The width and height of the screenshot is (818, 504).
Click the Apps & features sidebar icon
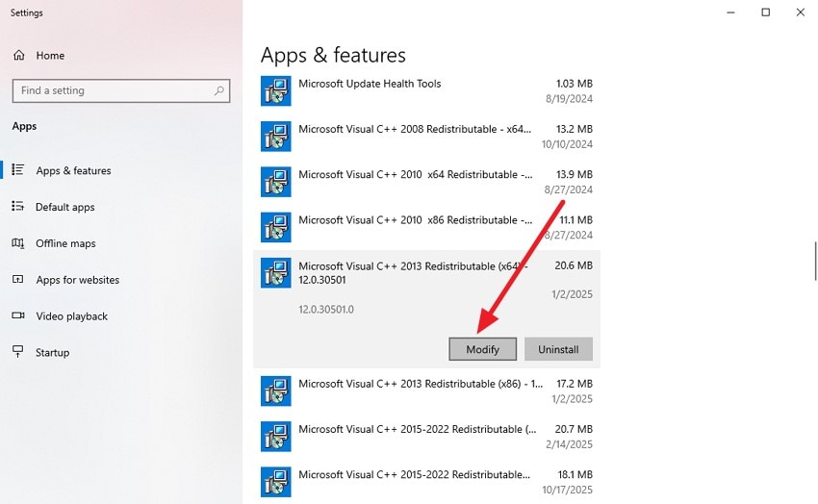pyautogui.click(x=18, y=170)
